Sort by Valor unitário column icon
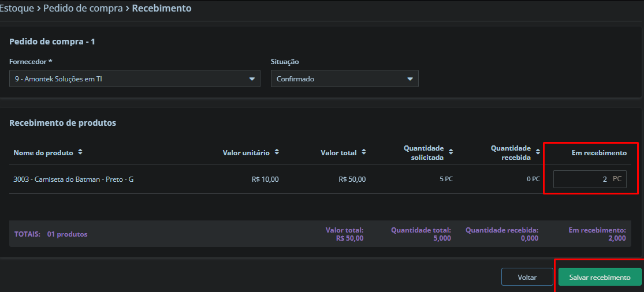This screenshot has height=292, width=644. [x=277, y=152]
